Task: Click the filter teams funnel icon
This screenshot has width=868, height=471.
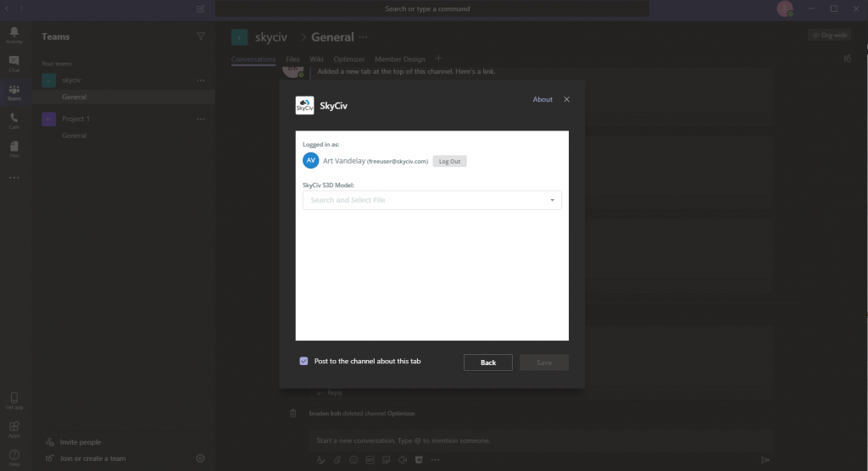Action: [x=200, y=36]
